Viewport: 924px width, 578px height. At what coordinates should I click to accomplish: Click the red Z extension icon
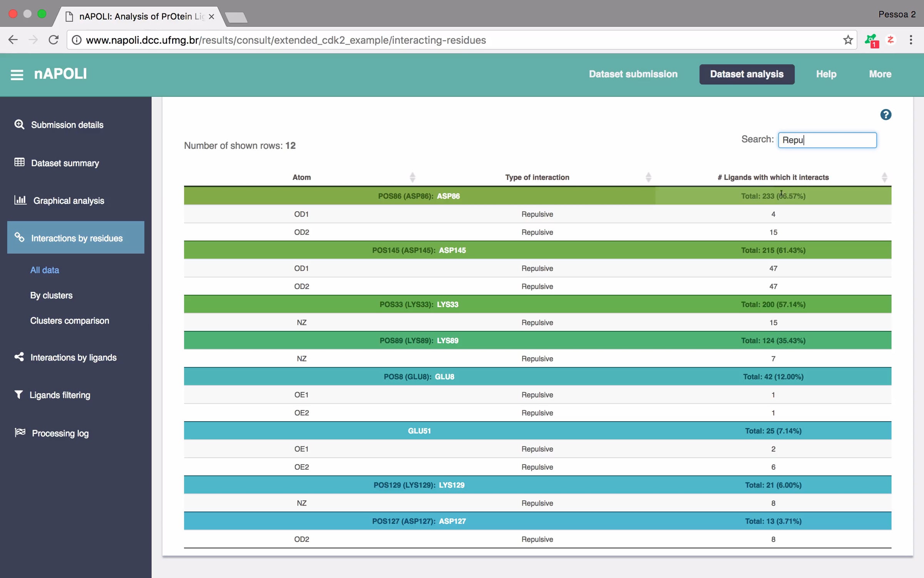tap(891, 40)
